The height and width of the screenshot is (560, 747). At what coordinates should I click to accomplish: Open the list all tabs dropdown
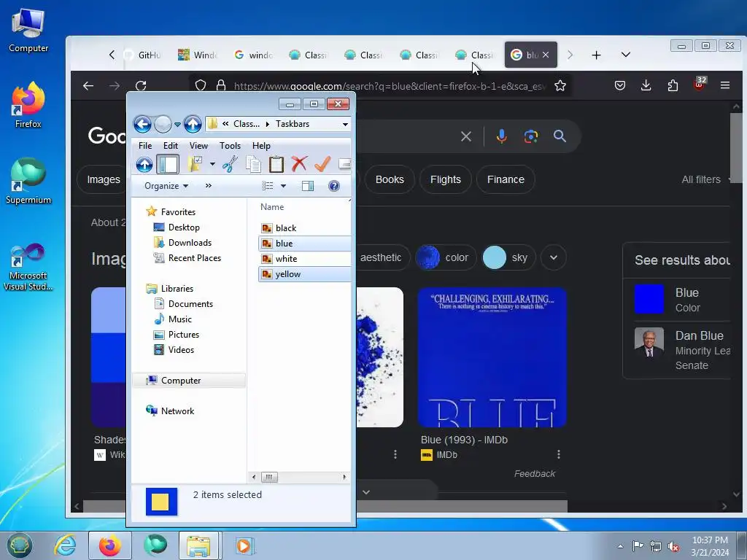[x=626, y=55]
